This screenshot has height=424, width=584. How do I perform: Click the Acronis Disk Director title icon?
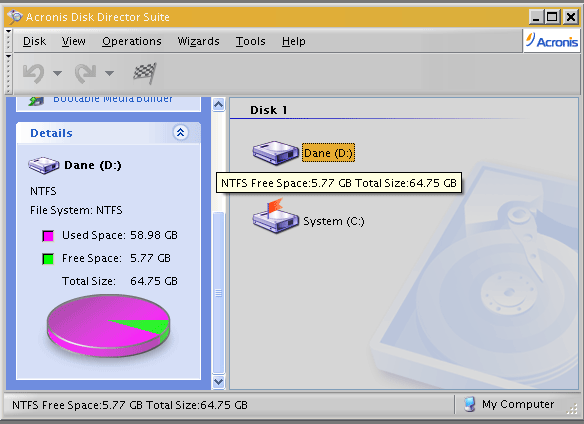[x=15, y=17]
